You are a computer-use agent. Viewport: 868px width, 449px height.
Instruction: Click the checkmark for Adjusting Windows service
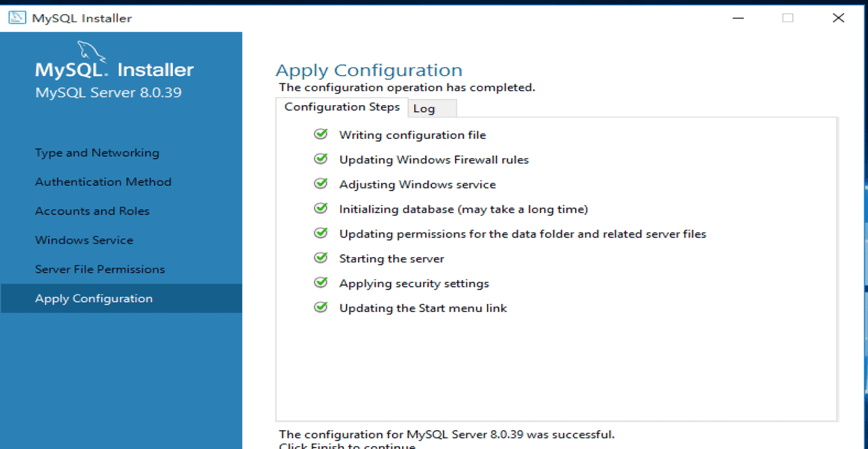321,184
